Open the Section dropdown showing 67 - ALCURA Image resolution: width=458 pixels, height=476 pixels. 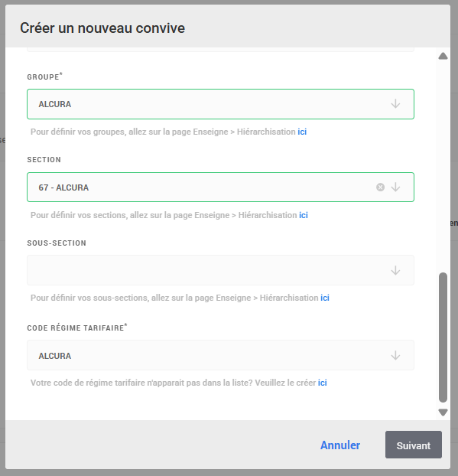pos(220,187)
